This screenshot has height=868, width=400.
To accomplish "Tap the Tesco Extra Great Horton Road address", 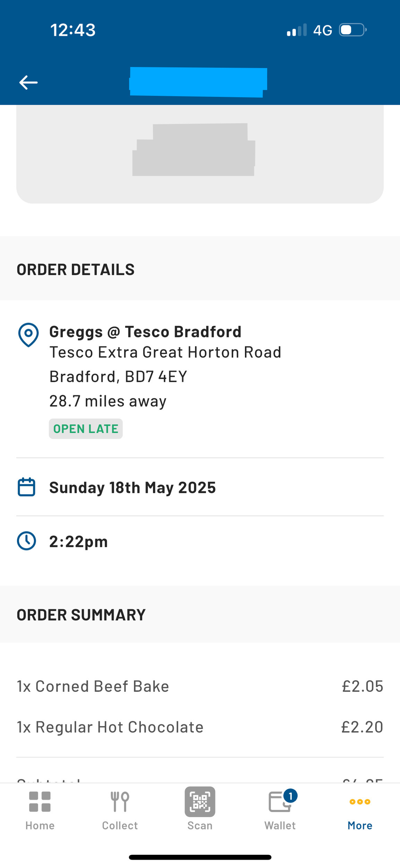I will (165, 352).
